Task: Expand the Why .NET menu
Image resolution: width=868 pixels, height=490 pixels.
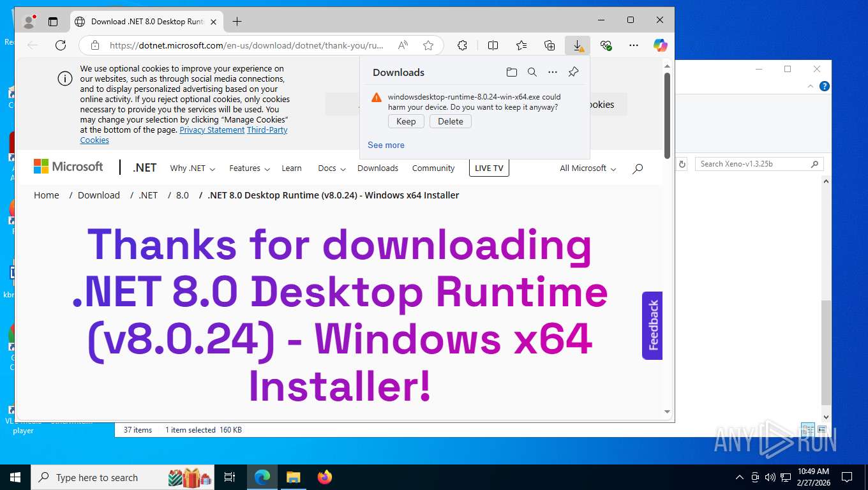Action: (x=193, y=168)
